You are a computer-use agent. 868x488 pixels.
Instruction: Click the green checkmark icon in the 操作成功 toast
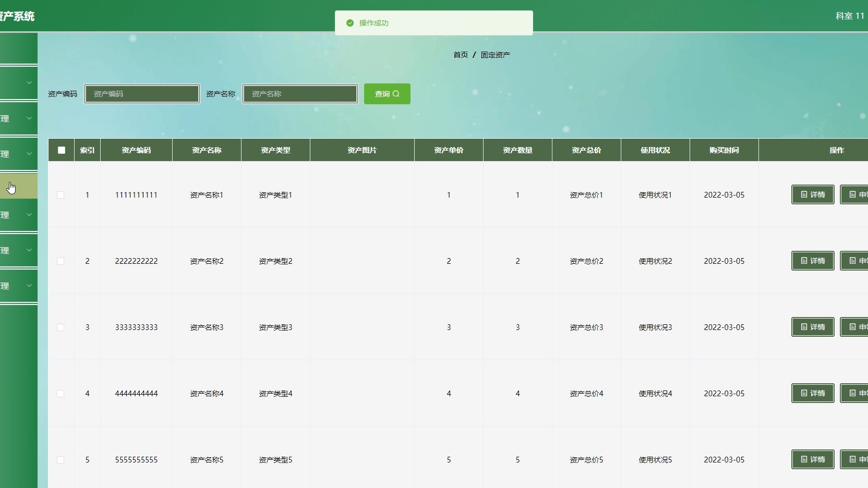click(350, 23)
